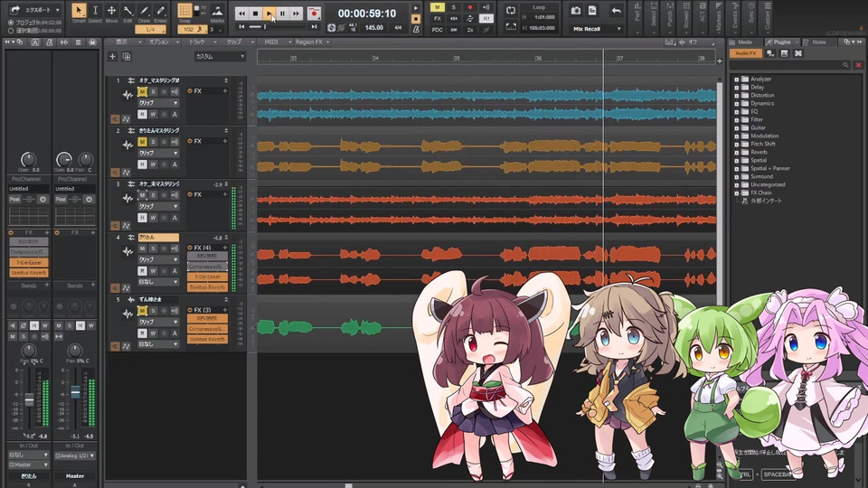Expand the Pitch Shift plugin folder
This screenshot has width=868, height=488.
[737, 144]
